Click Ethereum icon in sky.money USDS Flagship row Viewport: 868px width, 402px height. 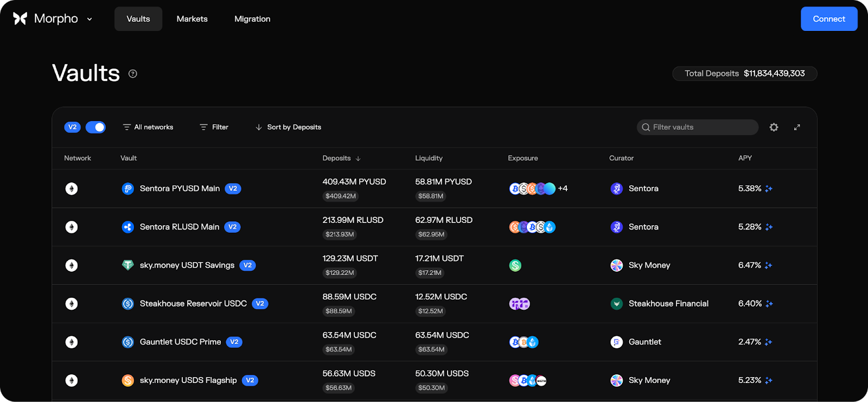tap(72, 381)
